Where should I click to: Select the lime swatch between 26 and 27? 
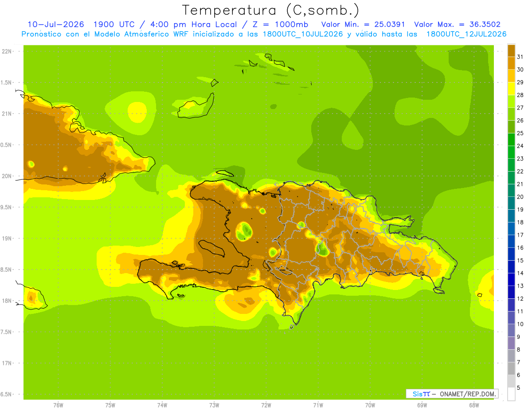coord(511,114)
